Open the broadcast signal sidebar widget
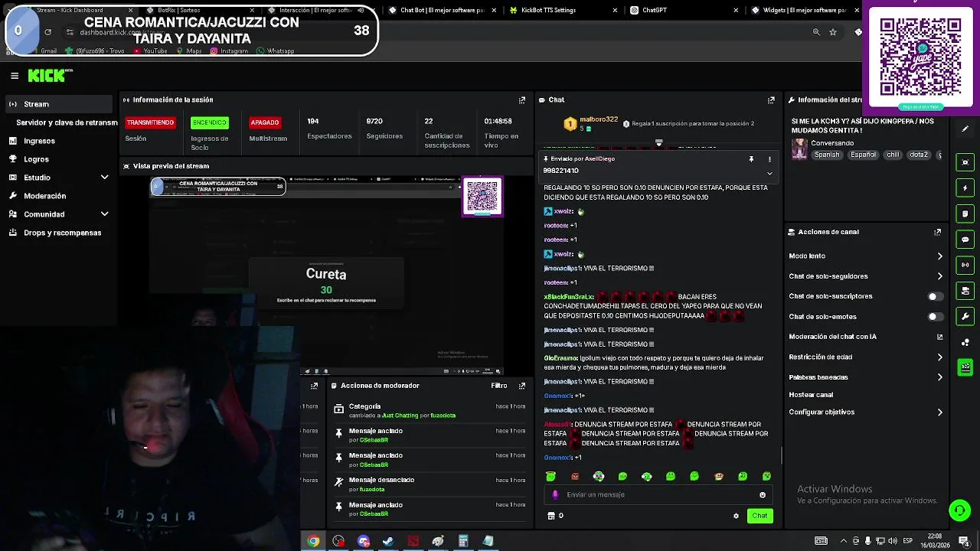The image size is (980, 551). click(x=965, y=265)
